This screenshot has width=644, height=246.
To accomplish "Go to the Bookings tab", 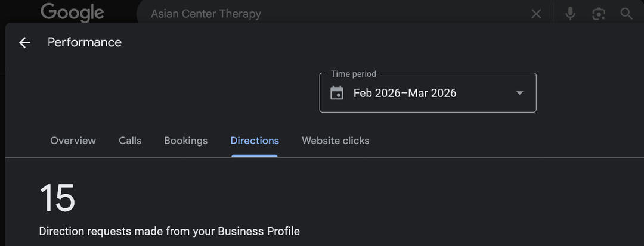I will click(x=185, y=141).
